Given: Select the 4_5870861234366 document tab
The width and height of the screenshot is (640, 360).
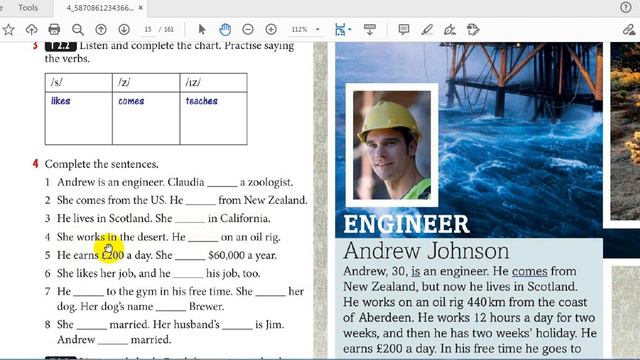Looking at the screenshot, I should 100,8.
